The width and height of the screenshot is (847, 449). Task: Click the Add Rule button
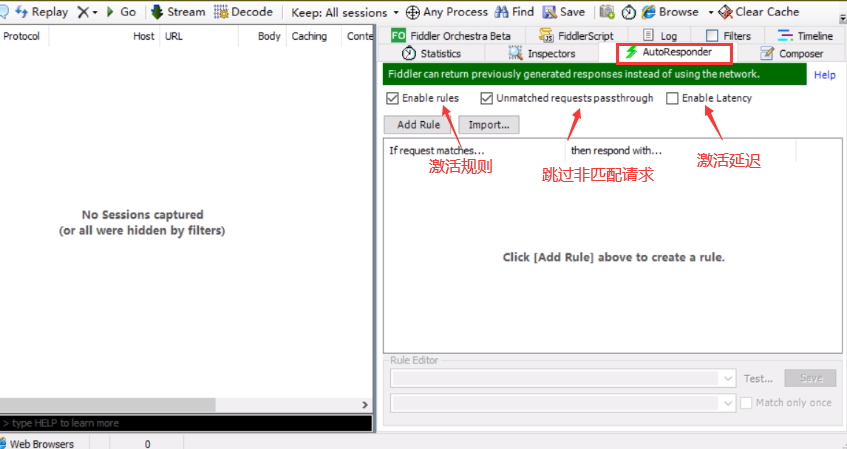click(419, 125)
